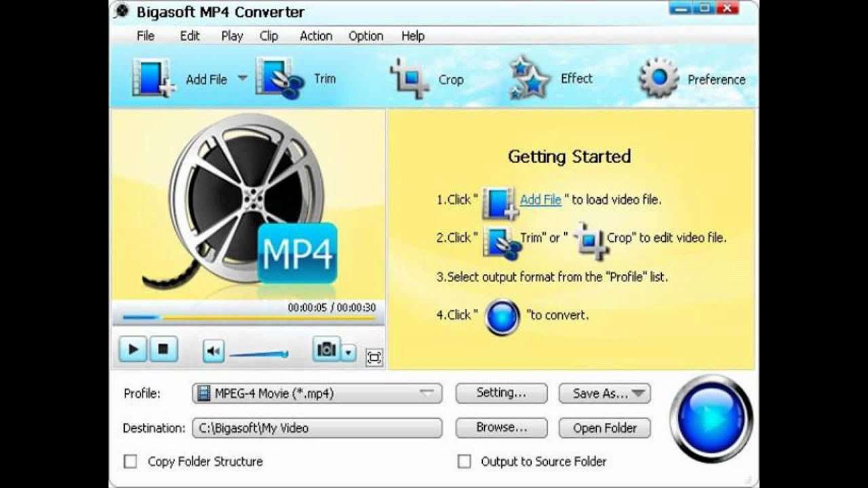Start playback with the play button
868x488 pixels.
tap(133, 350)
